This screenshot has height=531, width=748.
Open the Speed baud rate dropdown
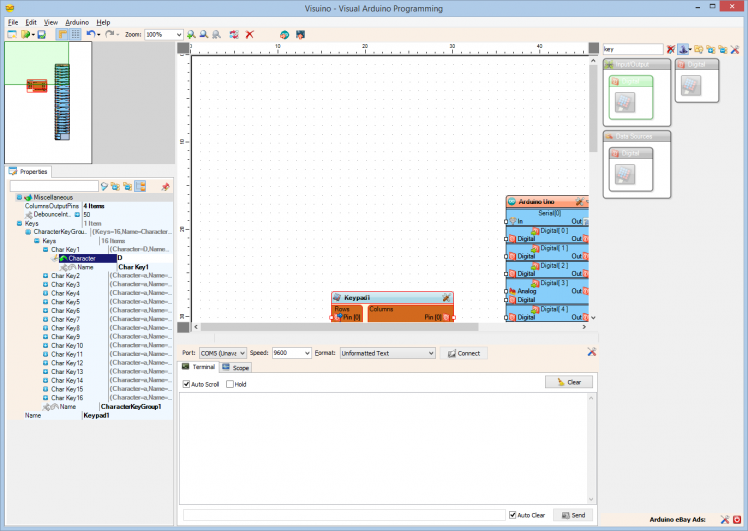(x=306, y=353)
